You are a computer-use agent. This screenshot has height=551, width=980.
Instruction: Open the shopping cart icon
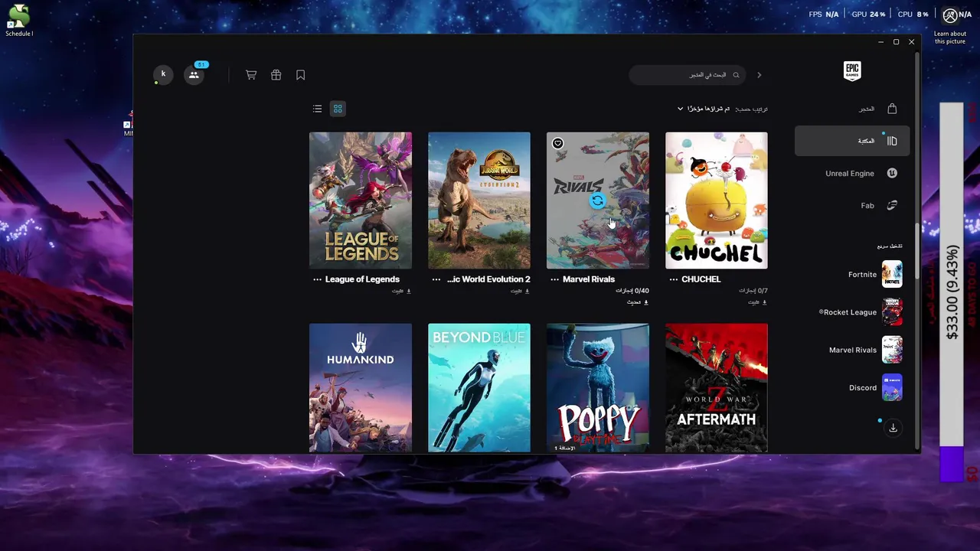(251, 75)
